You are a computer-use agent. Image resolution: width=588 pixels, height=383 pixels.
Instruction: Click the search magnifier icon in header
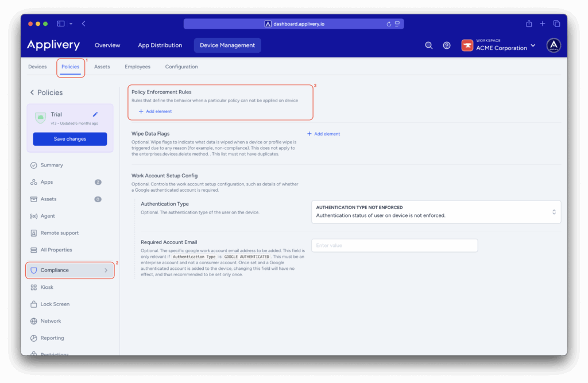click(428, 45)
